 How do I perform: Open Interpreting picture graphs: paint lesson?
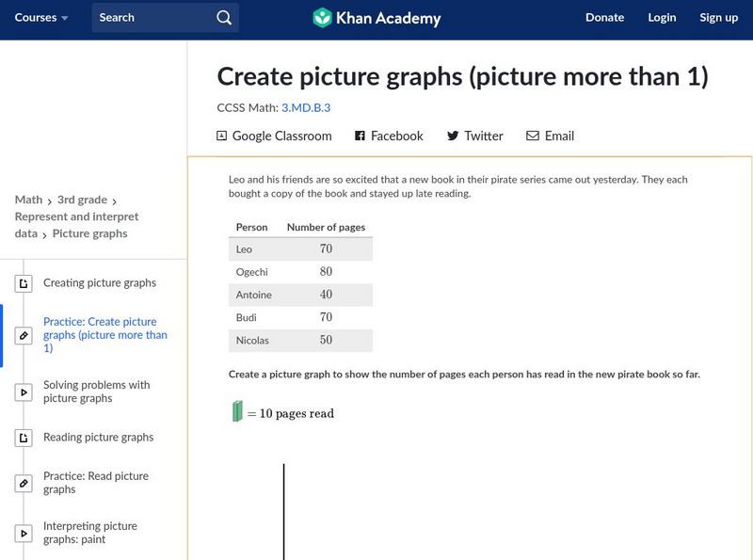(x=89, y=533)
